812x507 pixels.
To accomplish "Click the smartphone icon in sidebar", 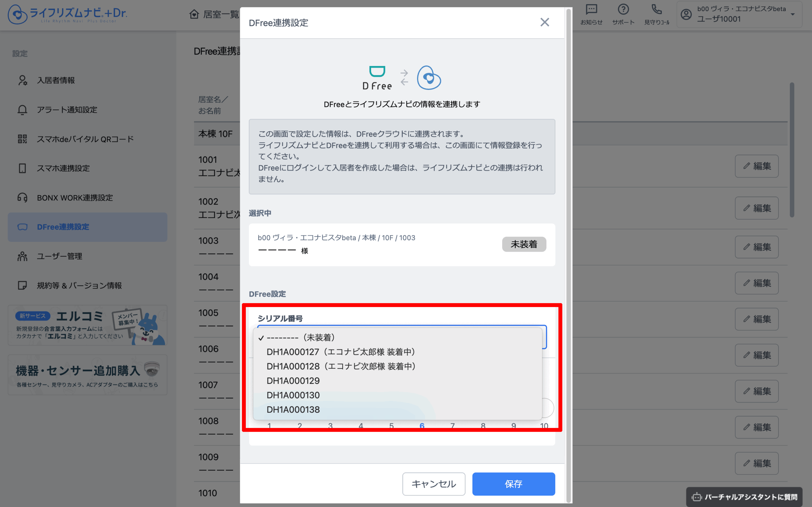I will tap(23, 168).
